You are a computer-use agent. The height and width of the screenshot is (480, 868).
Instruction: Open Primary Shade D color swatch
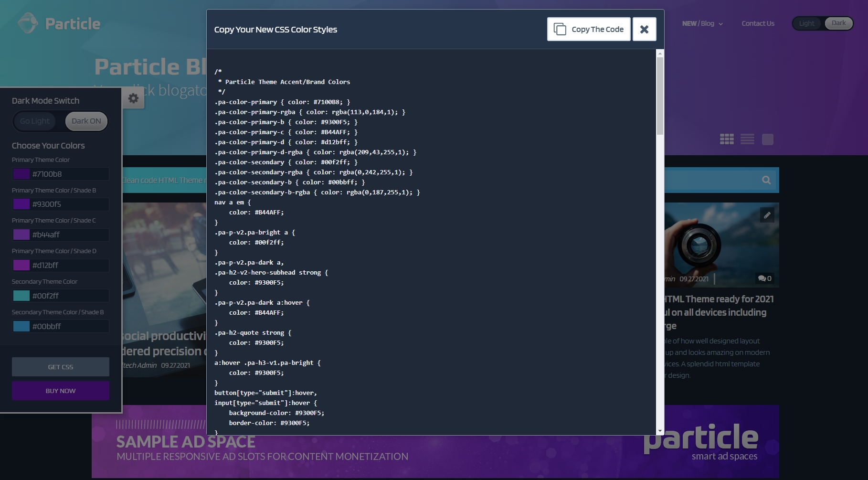tap(21, 265)
